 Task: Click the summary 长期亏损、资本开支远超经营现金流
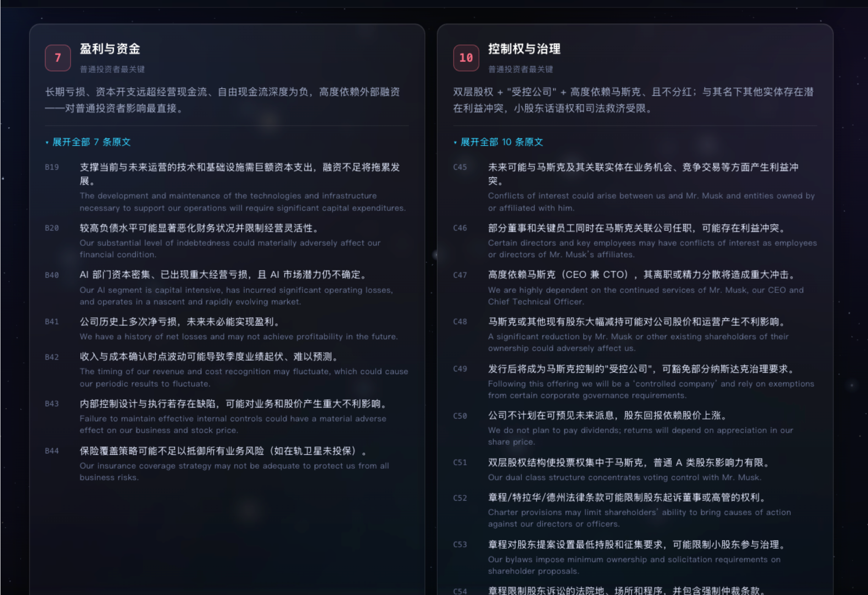click(x=223, y=100)
